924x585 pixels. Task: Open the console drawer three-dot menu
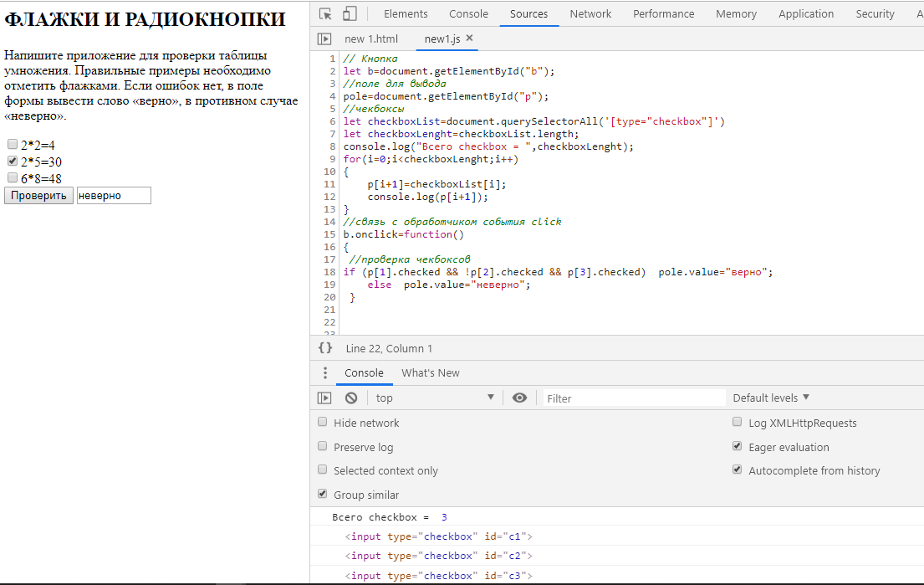tap(325, 373)
